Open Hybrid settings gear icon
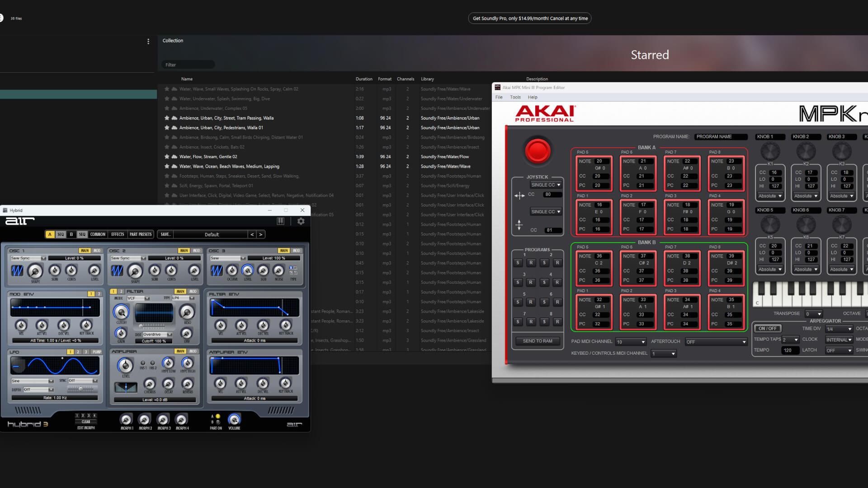868x488 pixels. pos(301,221)
